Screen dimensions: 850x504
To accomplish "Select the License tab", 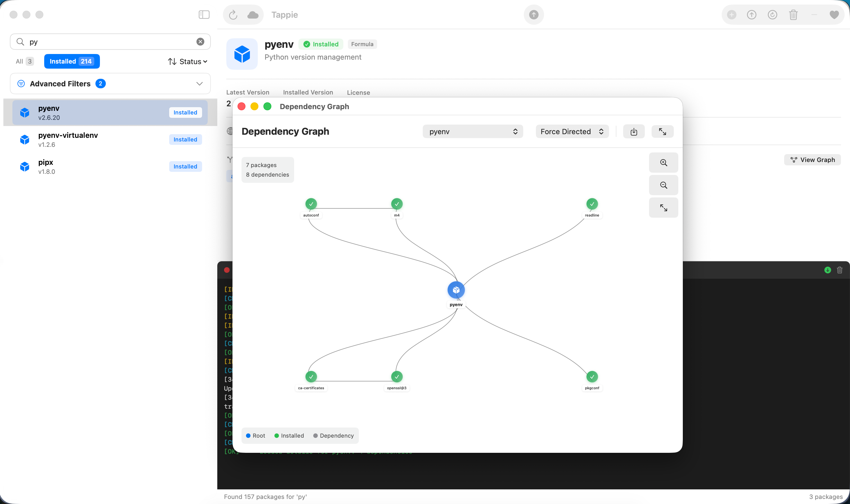I will click(x=358, y=92).
